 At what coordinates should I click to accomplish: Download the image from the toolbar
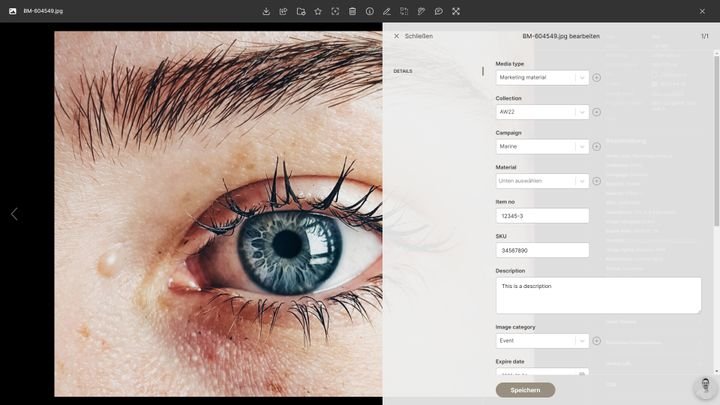click(266, 11)
